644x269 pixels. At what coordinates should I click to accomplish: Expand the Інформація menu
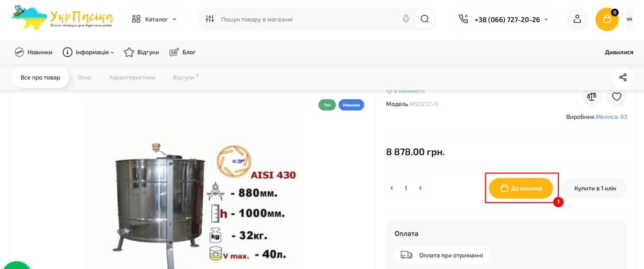coord(88,52)
